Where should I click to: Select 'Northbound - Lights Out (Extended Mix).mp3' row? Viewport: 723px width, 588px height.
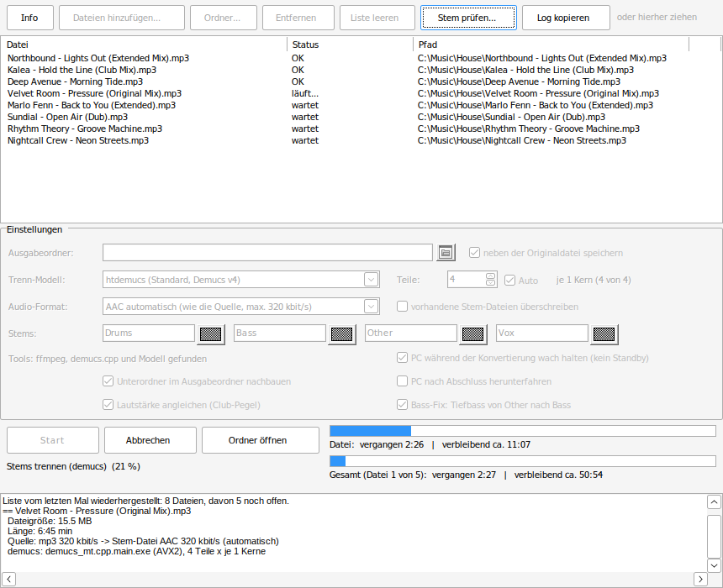[360, 58]
